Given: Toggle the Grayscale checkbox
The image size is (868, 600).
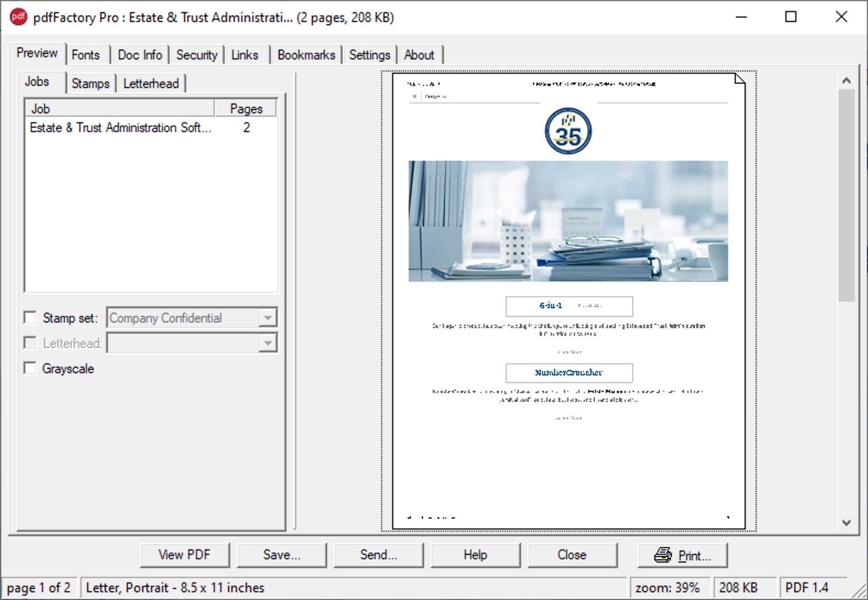Looking at the screenshot, I should coord(30,368).
